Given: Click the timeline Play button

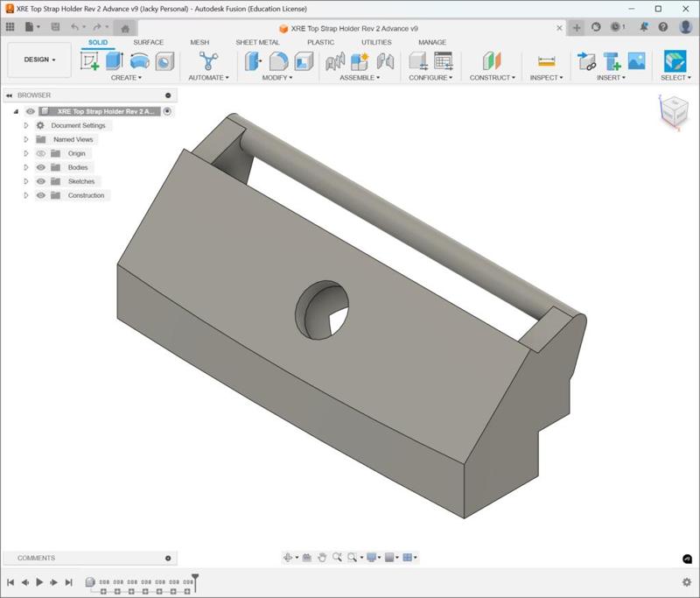Looking at the screenshot, I should pos(39,582).
